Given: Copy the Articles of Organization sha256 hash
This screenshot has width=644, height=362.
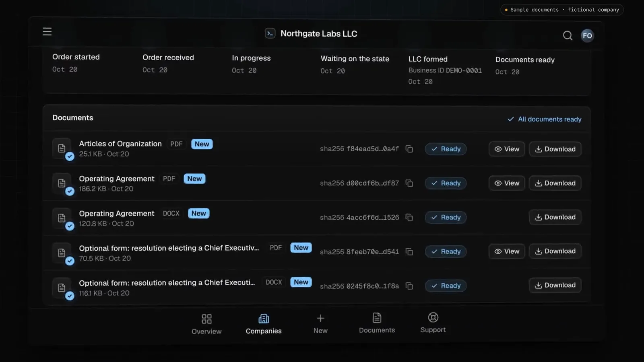Looking at the screenshot, I should click(x=409, y=149).
